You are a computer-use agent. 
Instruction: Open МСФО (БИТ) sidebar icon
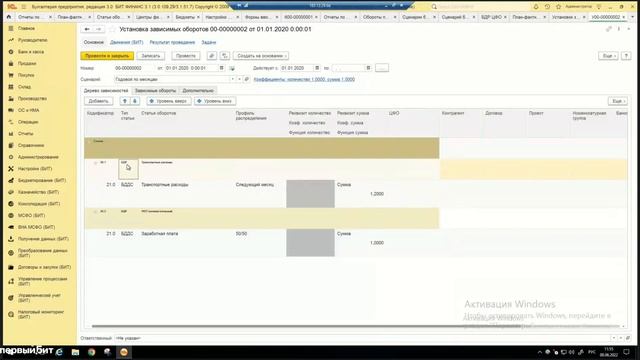click(11, 216)
